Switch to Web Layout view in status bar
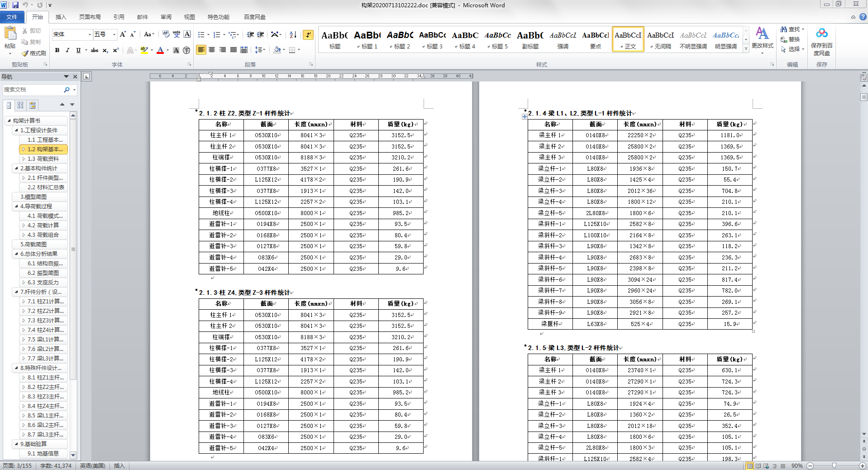868x470 pixels. [766, 465]
